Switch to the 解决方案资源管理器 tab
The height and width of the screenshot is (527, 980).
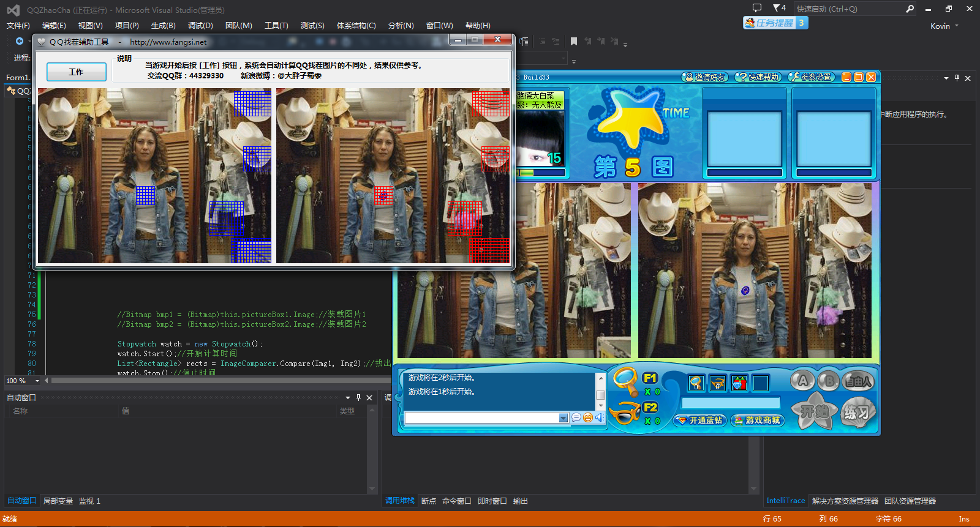[x=845, y=501]
